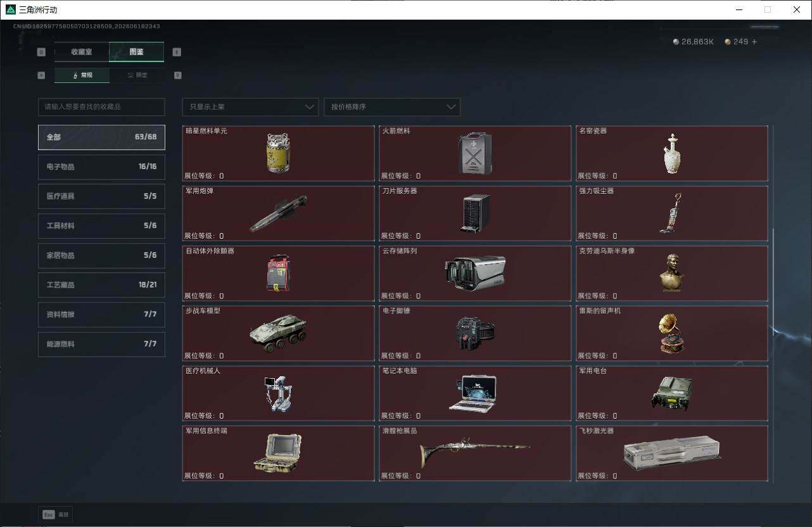This screenshot has width=812, height=527.
Task: Switch to the 图鉴 tab
Action: 136,52
